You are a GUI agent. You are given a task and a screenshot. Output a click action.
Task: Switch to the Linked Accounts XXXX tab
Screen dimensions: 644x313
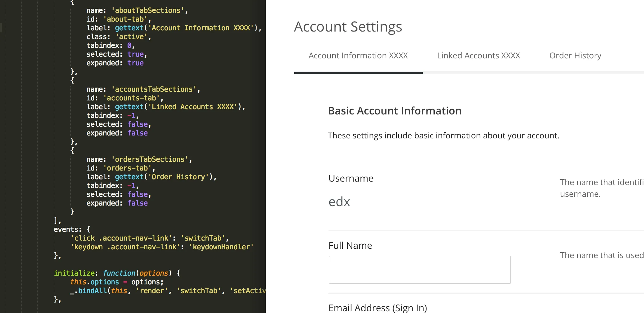tap(478, 56)
